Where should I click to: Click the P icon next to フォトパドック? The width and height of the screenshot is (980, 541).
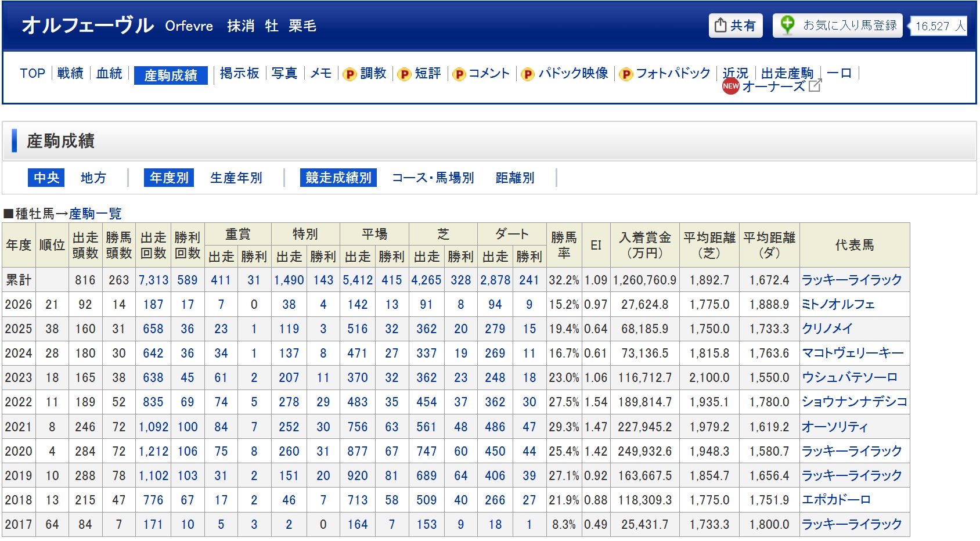coord(626,74)
